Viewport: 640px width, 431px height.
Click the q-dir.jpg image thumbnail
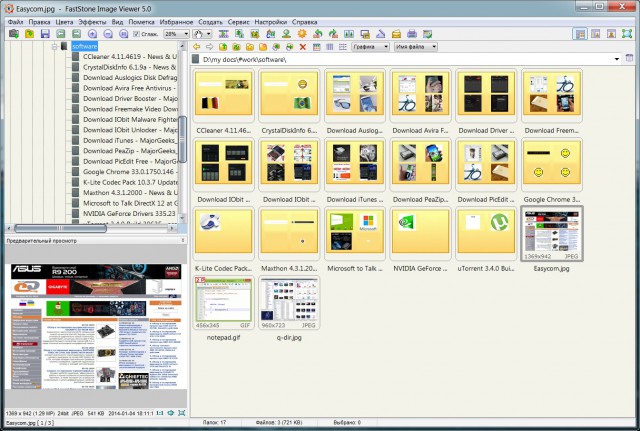(289, 302)
